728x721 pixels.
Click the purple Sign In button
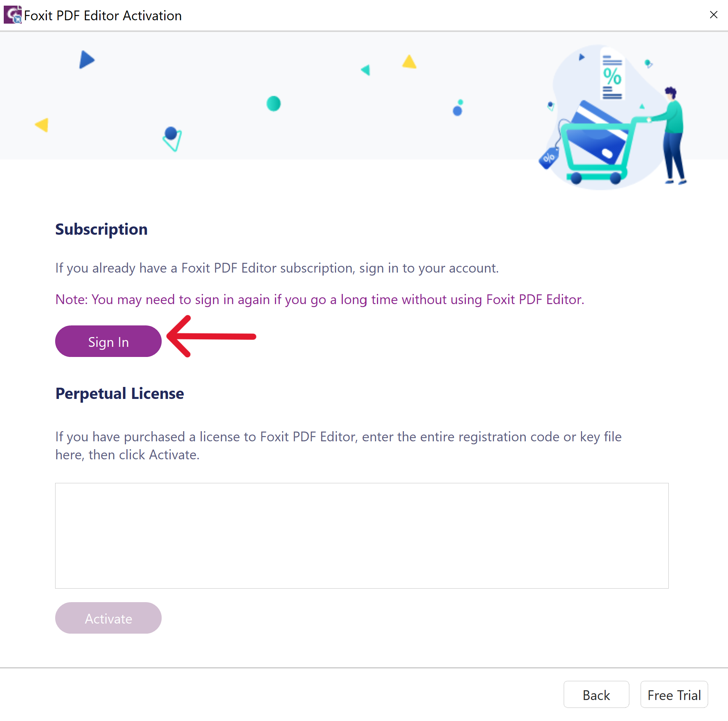[x=108, y=341]
